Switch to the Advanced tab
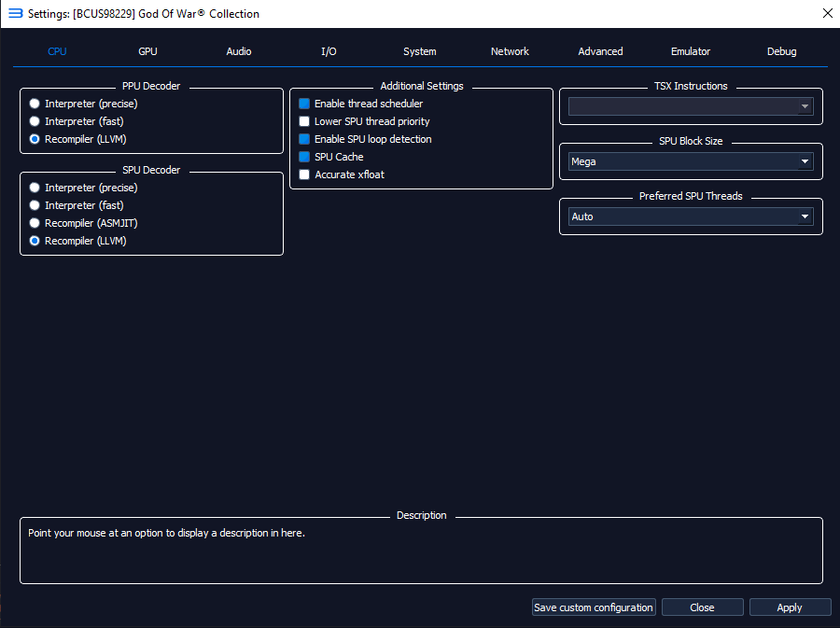 pos(600,51)
